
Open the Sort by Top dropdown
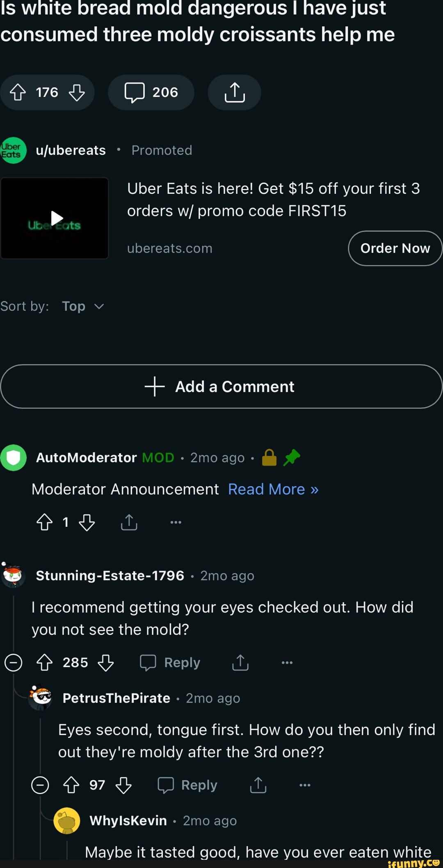pyautogui.click(x=83, y=306)
